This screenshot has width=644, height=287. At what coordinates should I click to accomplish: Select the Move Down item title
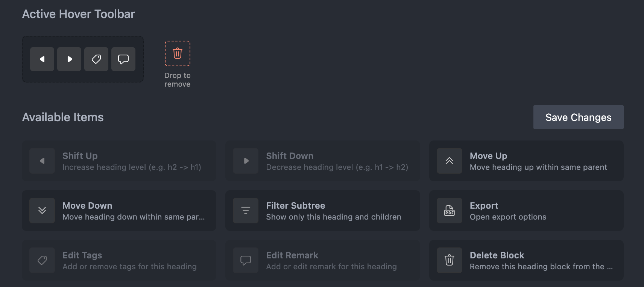(87, 206)
